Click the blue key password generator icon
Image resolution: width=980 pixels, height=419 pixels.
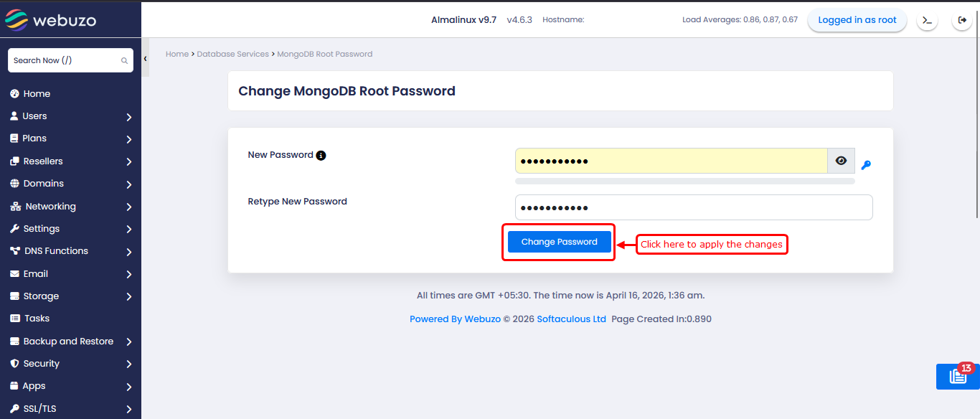(866, 165)
